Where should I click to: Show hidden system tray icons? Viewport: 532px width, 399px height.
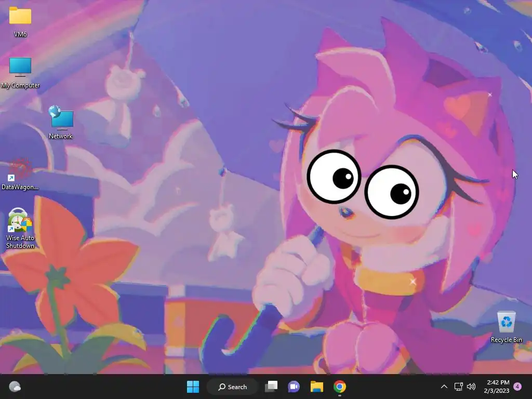[x=444, y=387]
